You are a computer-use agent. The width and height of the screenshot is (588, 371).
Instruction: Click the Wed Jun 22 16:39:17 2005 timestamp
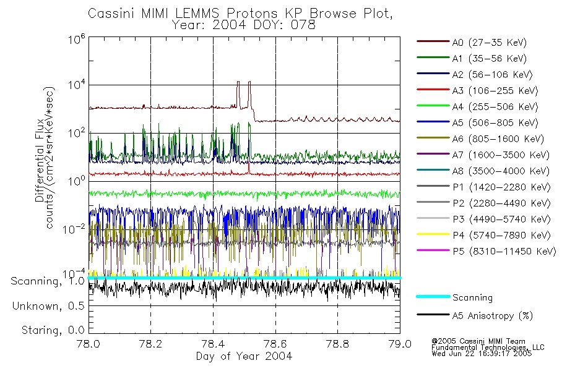482,354
